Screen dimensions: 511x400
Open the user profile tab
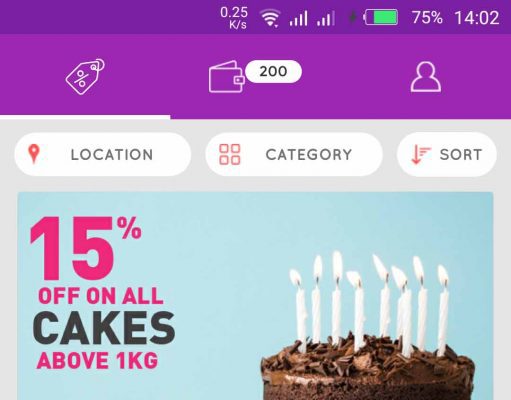tap(426, 77)
